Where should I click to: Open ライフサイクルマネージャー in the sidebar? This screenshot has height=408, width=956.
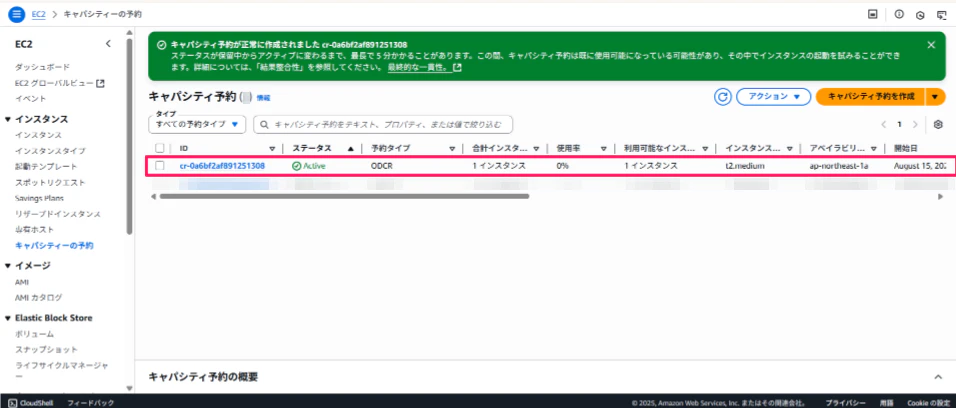[62, 371]
